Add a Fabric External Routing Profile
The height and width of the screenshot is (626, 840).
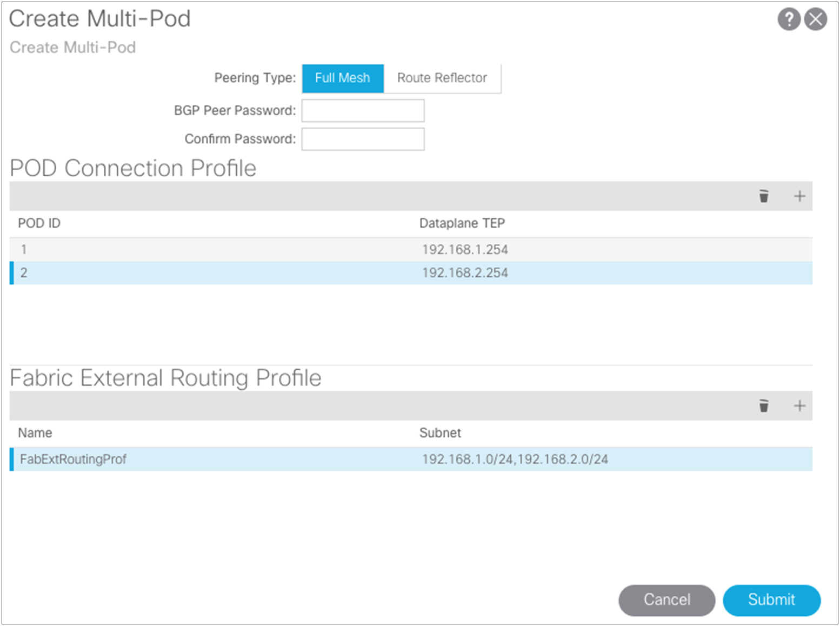pyautogui.click(x=799, y=405)
